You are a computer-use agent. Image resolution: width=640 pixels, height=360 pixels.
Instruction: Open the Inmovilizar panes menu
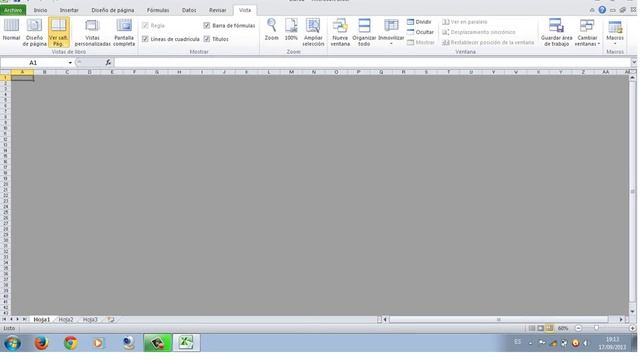391,31
